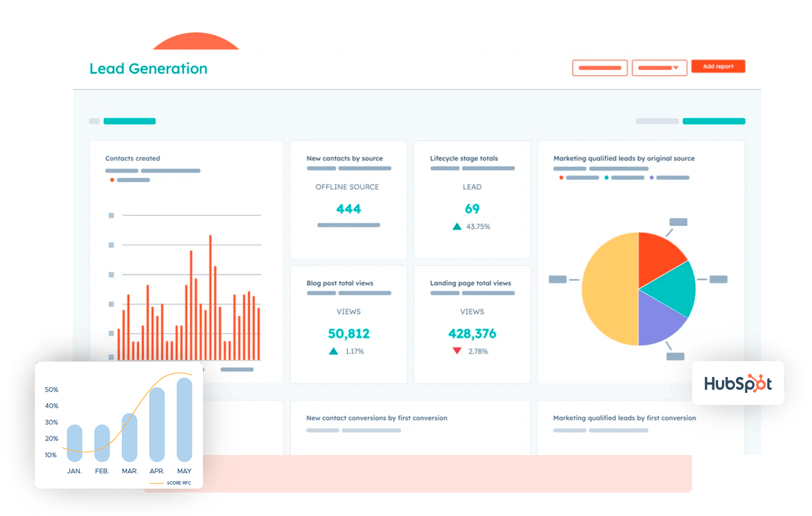This screenshot has height=516, width=812.
Task: Click the outlined button left of the dropdown
Action: (599, 68)
